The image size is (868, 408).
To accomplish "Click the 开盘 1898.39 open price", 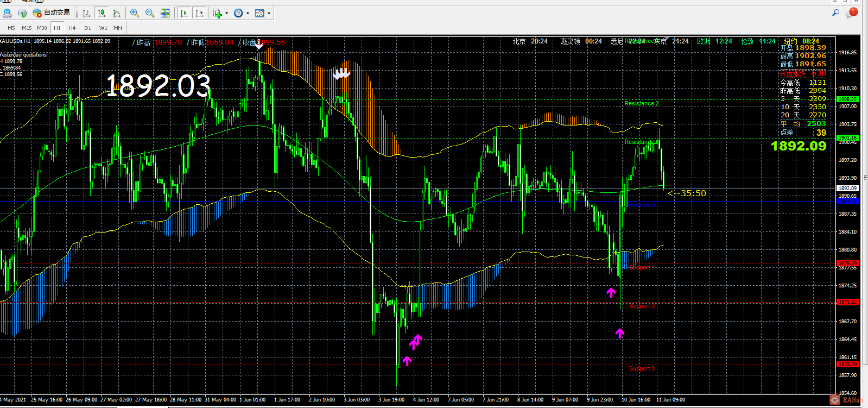I will click(x=803, y=48).
